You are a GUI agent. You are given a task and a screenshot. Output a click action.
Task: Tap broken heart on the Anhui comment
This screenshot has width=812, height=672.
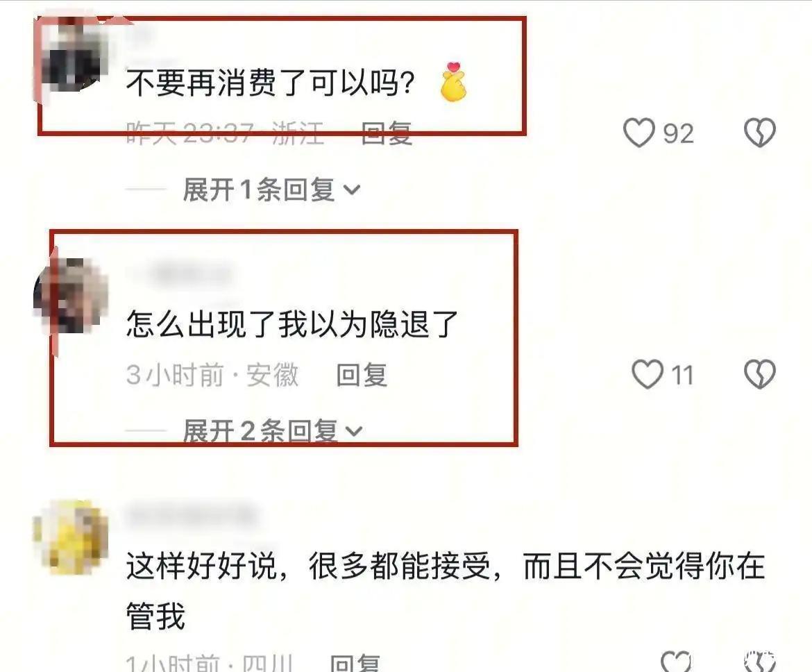click(760, 374)
